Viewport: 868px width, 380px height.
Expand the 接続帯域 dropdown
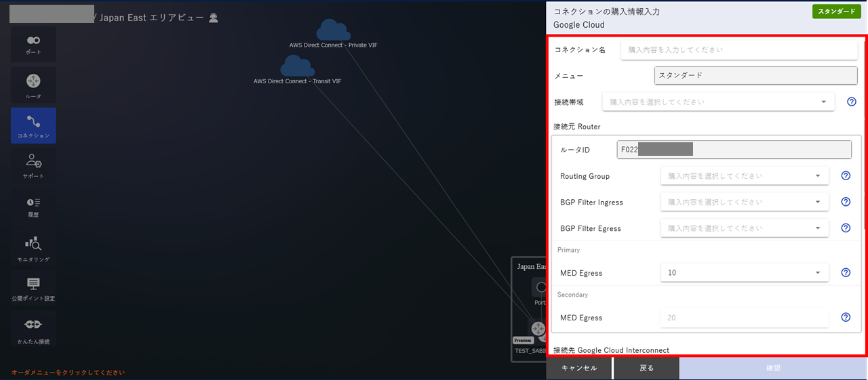tap(718, 102)
